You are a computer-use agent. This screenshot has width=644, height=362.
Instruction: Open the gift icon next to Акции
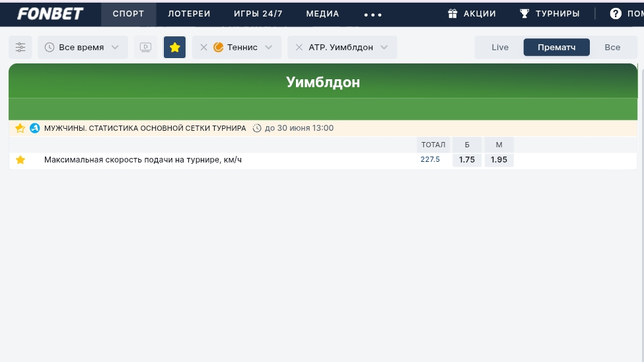452,14
